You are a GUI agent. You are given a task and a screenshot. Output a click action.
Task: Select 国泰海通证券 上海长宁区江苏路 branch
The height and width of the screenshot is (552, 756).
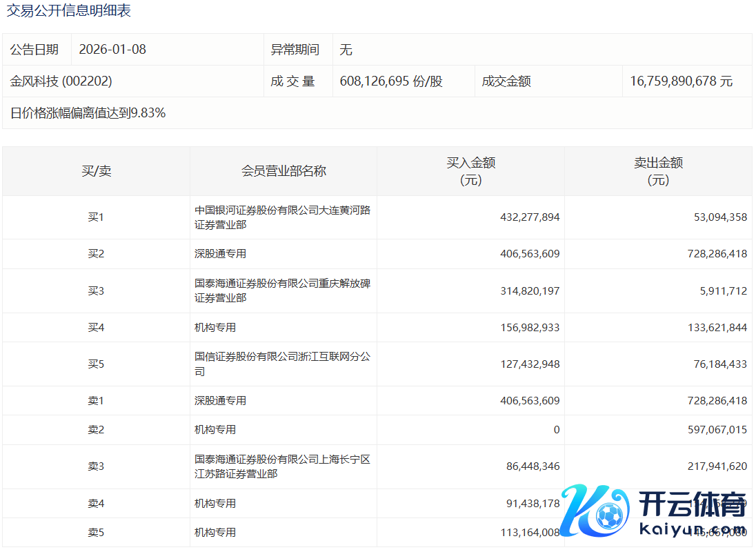point(282,466)
